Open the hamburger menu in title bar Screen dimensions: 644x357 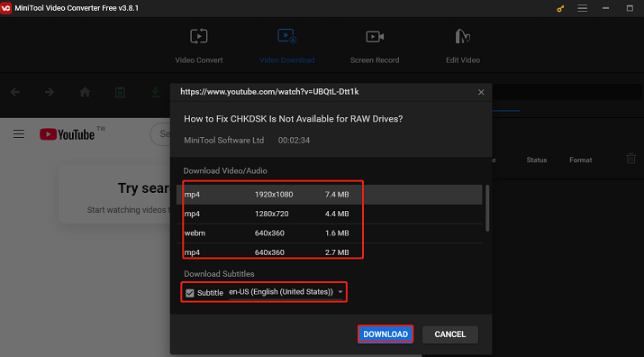pyautogui.click(x=583, y=8)
